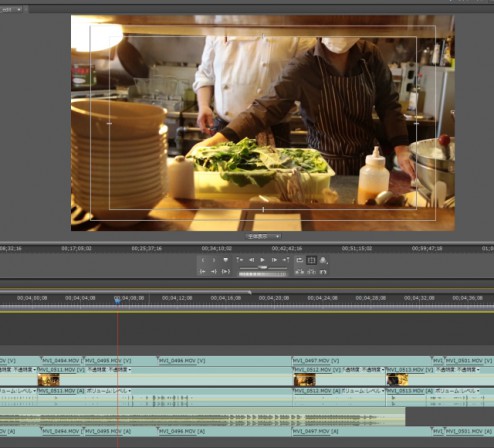Click the program monitor video preview
494x448 pixels.
pos(263,123)
